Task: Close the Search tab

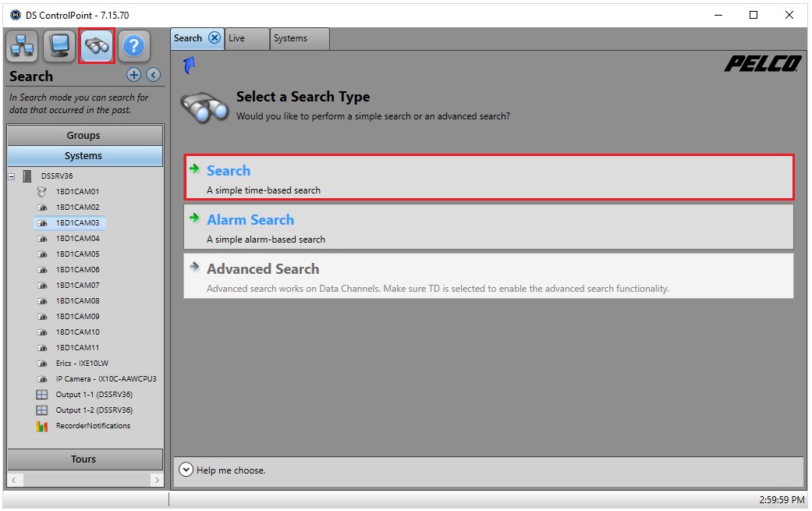Action: 215,38
